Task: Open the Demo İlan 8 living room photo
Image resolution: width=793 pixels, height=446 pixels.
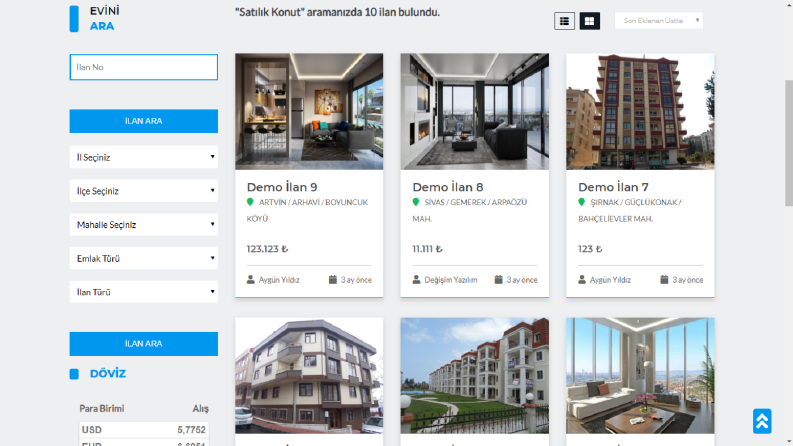Action: click(x=474, y=111)
